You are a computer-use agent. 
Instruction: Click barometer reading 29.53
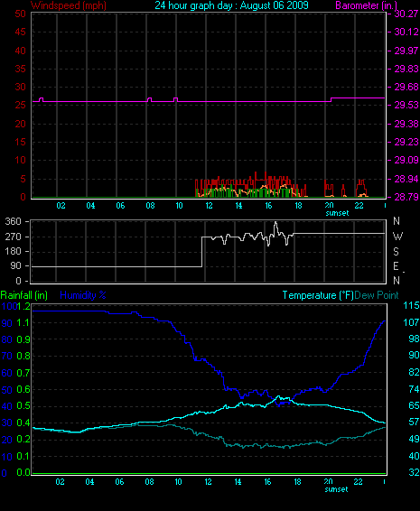tap(406, 105)
